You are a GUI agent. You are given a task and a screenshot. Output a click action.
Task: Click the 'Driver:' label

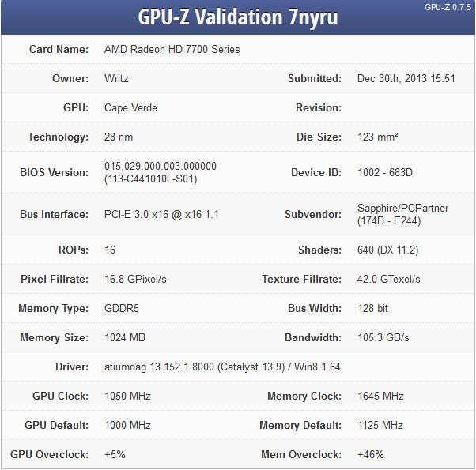pos(72,367)
